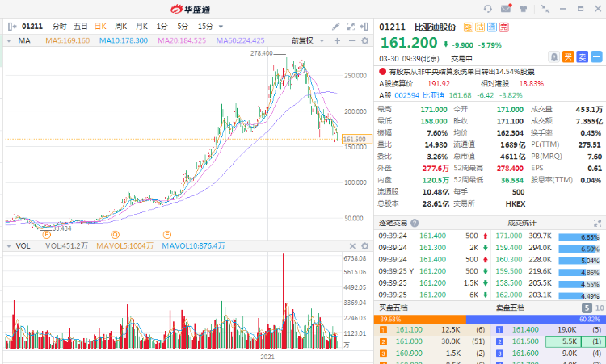Click ask price 161.600 row
This screenshot has height=364, width=606.
(x=549, y=354)
